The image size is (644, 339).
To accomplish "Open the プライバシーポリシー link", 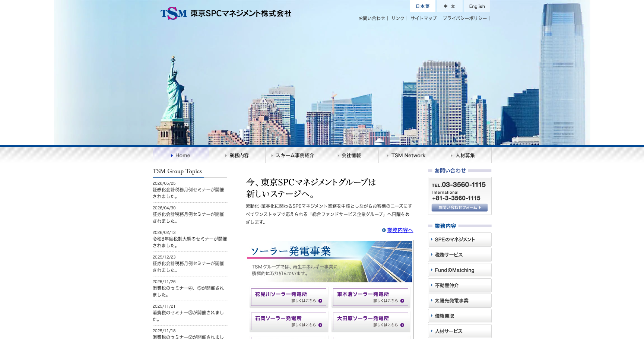I will point(465,18).
